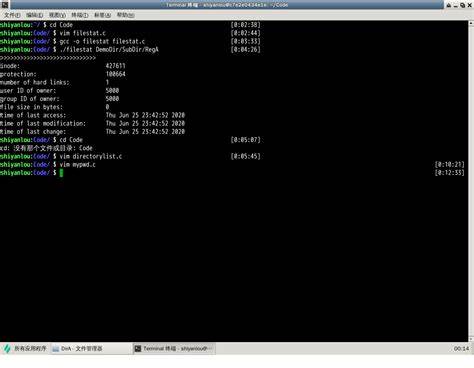Click the 'file size in bytes:' label

31,107
